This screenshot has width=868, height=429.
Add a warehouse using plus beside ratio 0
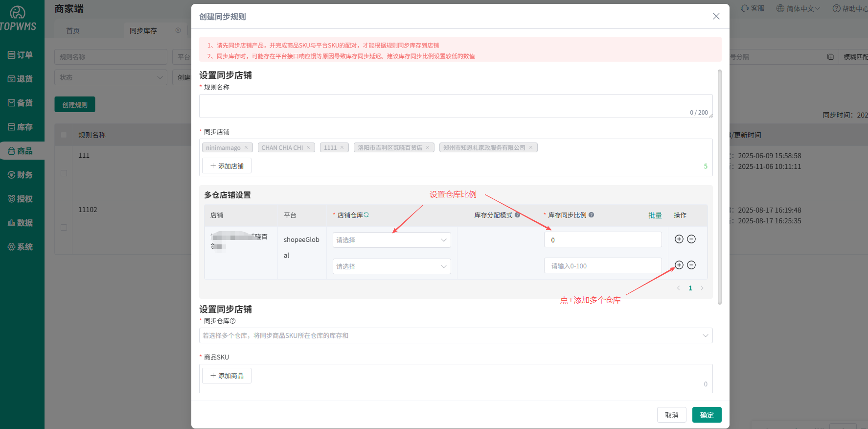[679, 239]
